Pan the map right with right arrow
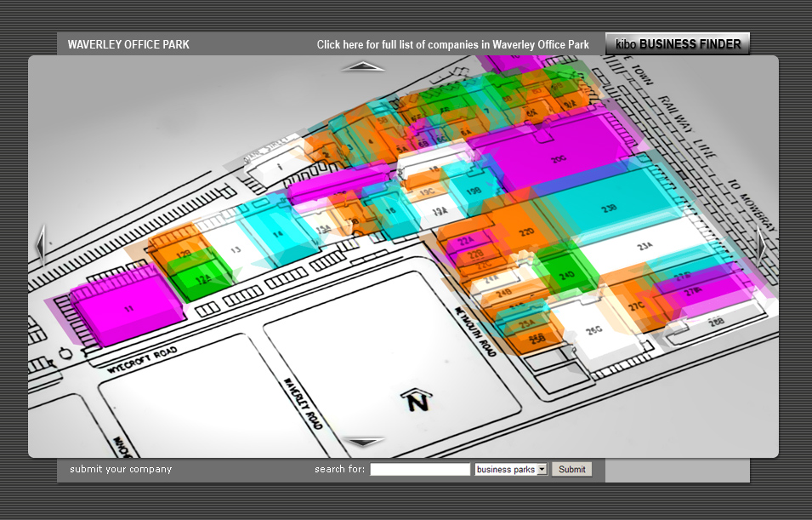 pyautogui.click(x=761, y=246)
